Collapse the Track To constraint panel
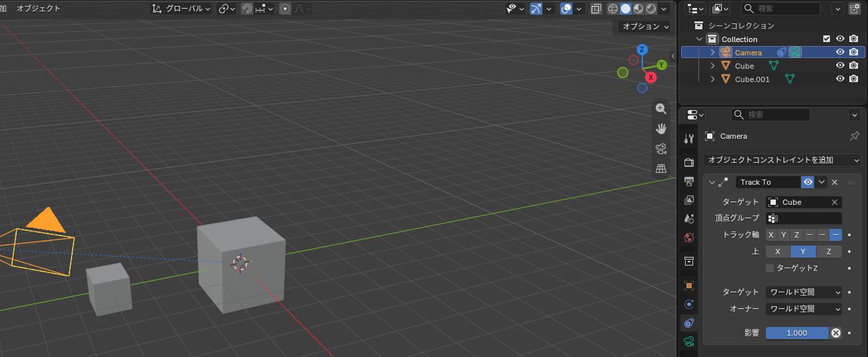The height and width of the screenshot is (357, 868). pos(711,182)
